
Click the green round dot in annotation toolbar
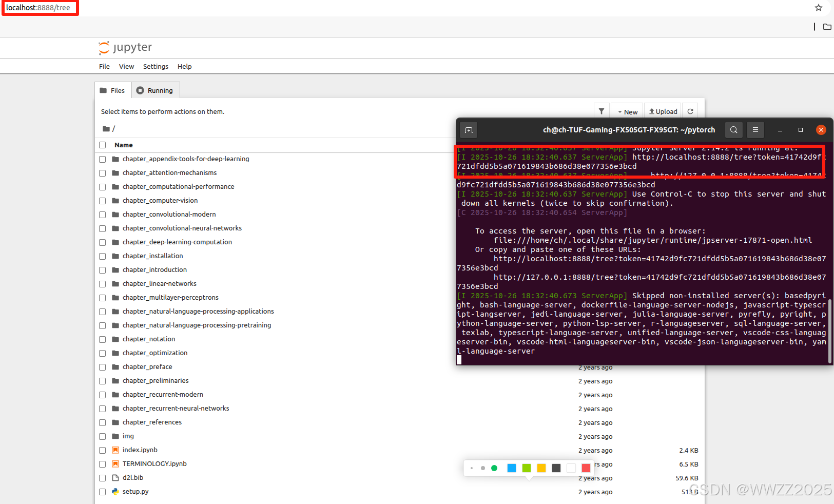pyautogui.click(x=494, y=468)
